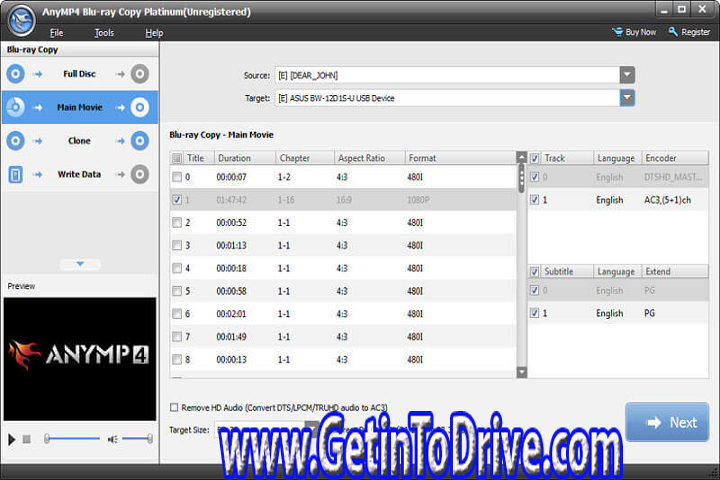Play the preview video
720x480 pixels.
[11, 439]
